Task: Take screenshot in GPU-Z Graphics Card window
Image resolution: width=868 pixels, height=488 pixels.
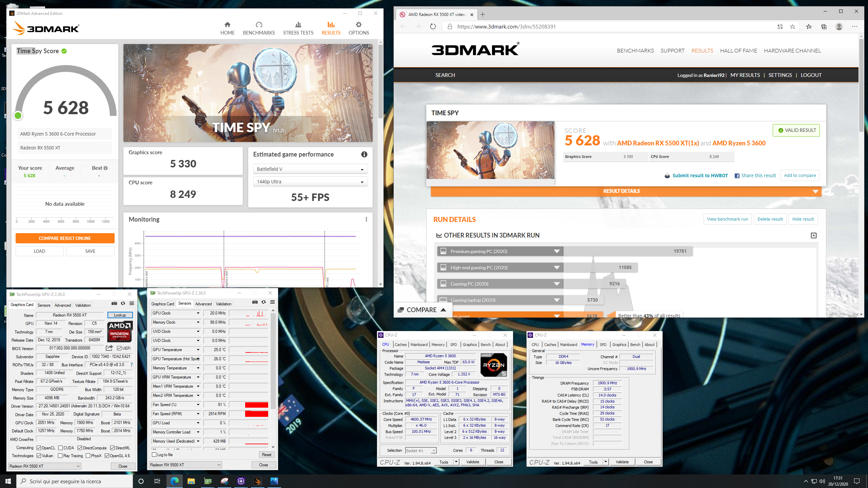Action: click(x=114, y=303)
